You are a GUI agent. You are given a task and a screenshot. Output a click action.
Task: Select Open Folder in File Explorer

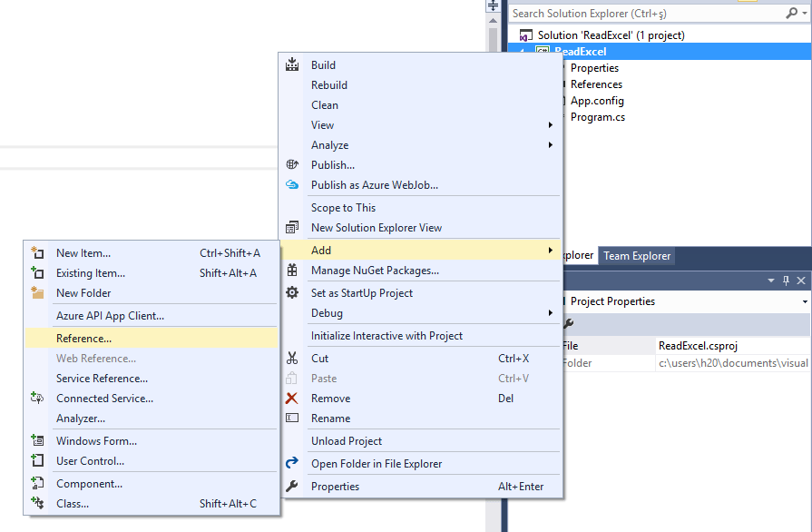421,464
